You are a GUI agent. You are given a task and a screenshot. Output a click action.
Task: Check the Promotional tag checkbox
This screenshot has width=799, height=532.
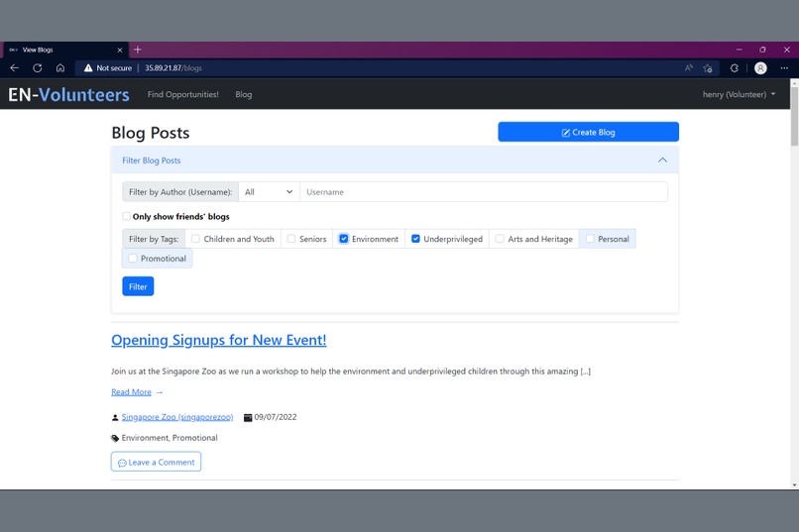tap(133, 259)
